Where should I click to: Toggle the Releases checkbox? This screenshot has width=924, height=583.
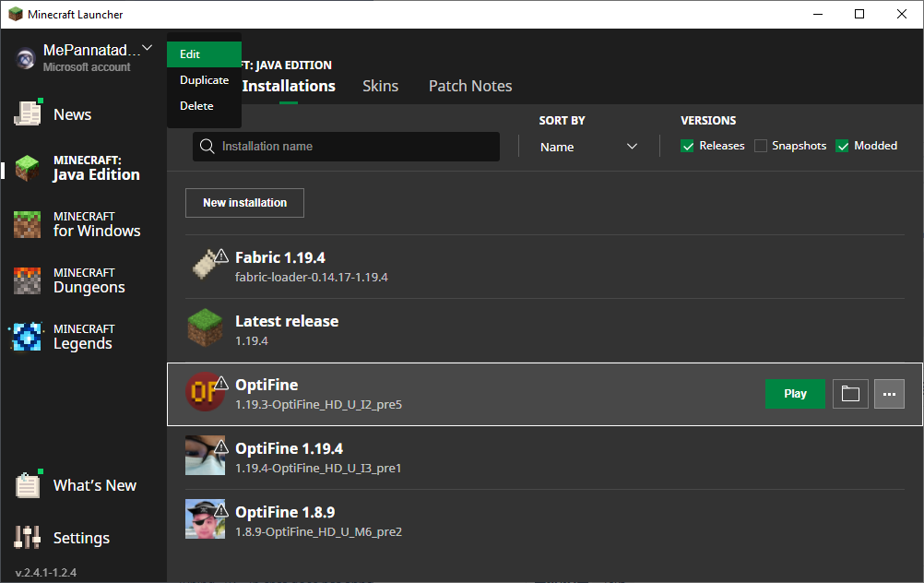(687, 146)
